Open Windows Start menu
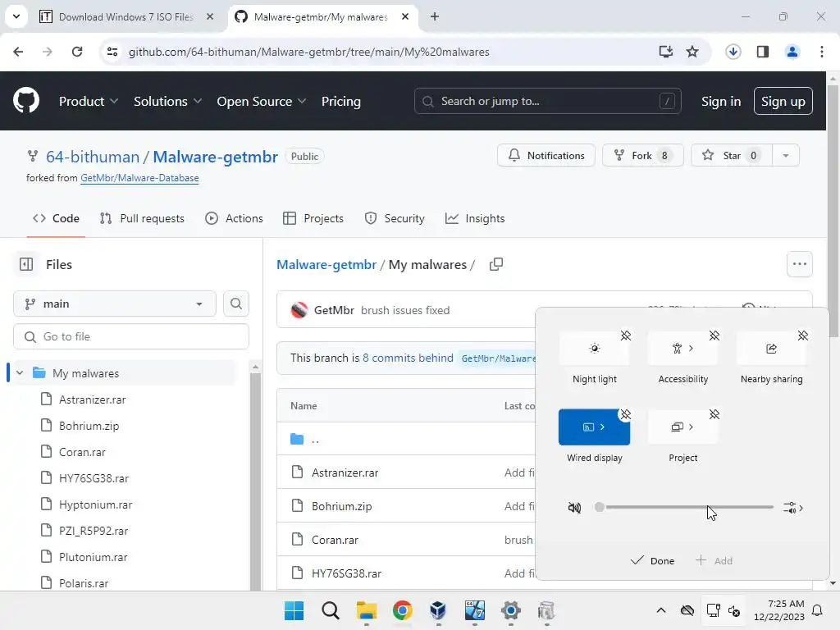 (294, 610)
